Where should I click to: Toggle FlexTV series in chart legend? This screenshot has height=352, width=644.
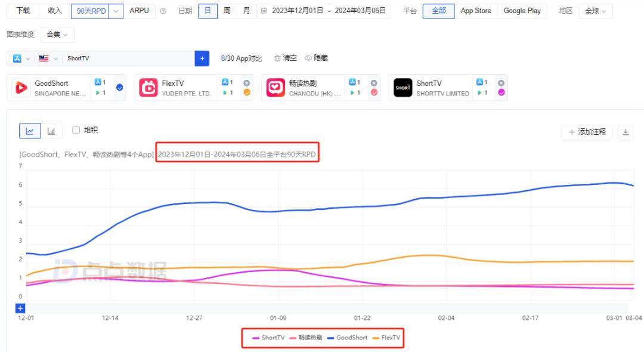coord(386,338)
